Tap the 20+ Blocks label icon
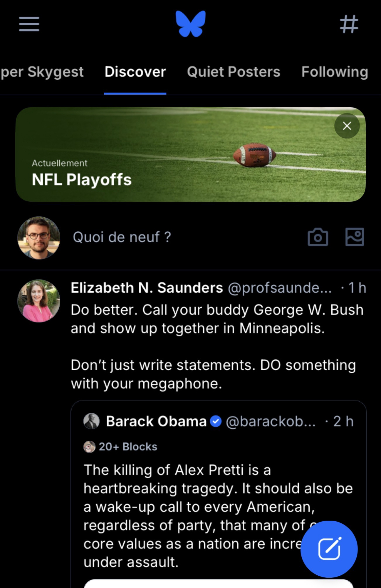This screenshot has width=381, height=588. [x=90, y=447]
